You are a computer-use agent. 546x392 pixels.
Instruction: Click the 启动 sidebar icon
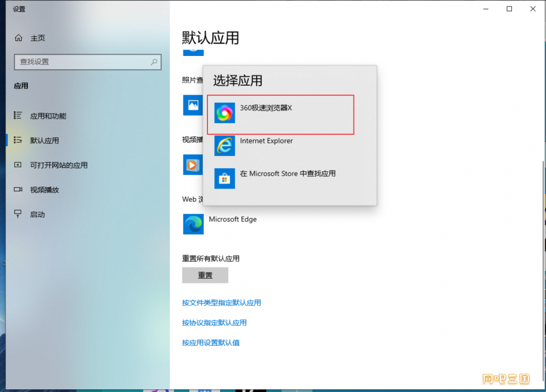[x=18, y=214]
